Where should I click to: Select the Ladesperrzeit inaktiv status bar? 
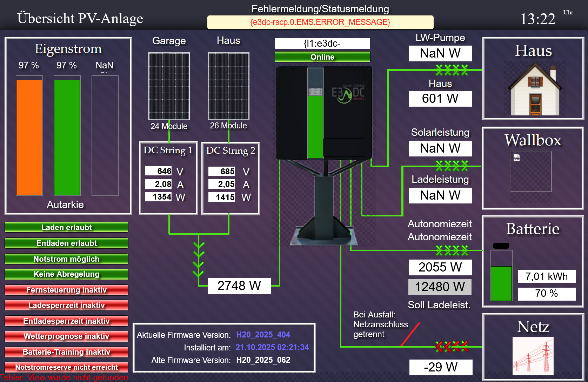(66, 305)
